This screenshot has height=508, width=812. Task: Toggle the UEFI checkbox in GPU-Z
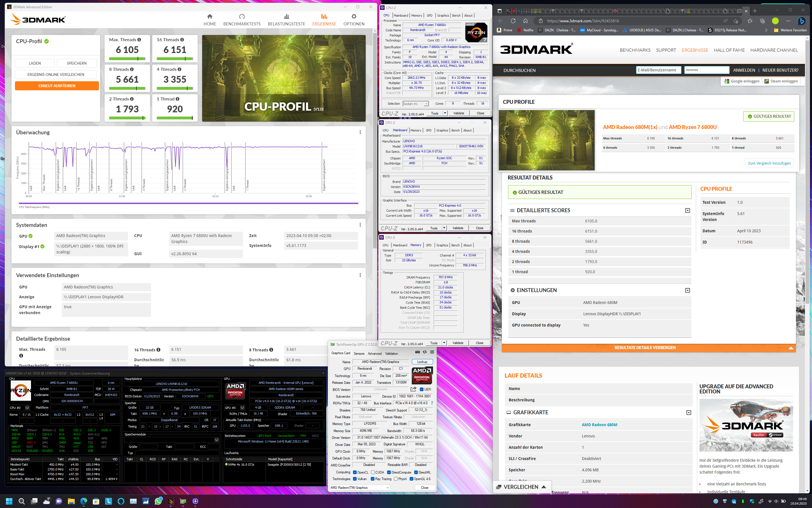click(x=422, y=389)
